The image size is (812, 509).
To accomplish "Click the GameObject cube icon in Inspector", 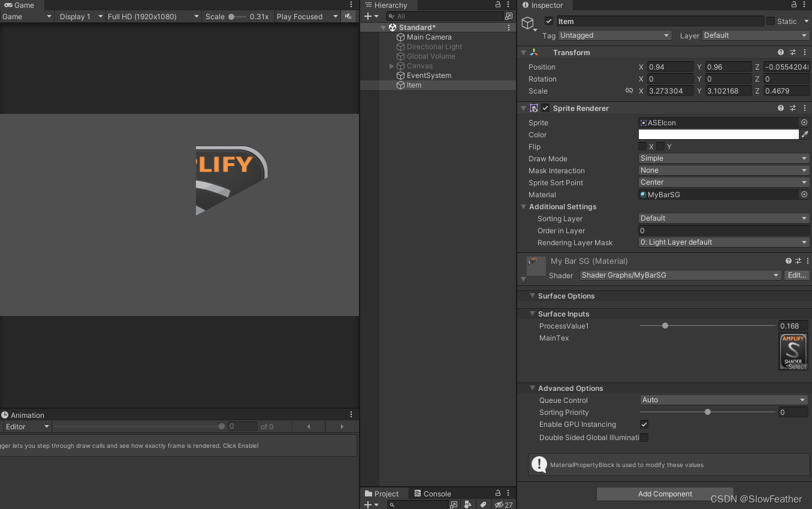I will [527, 23].
